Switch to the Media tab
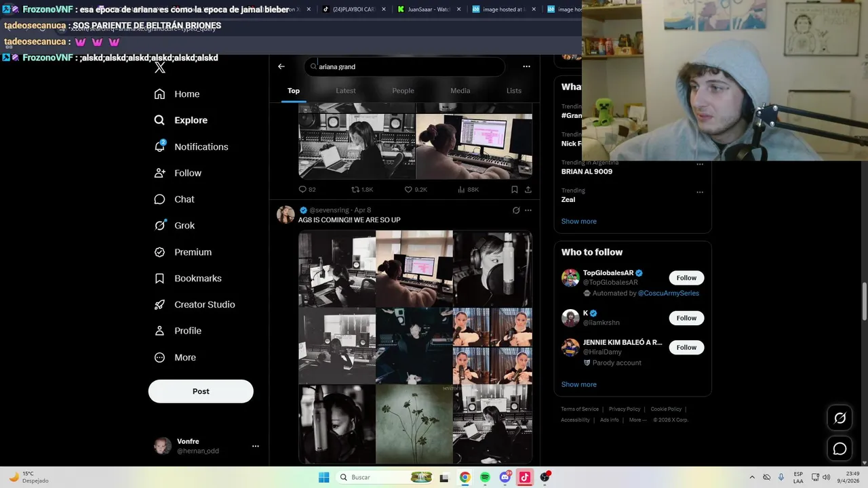868x488 pixels. click(x=460, y=91)
